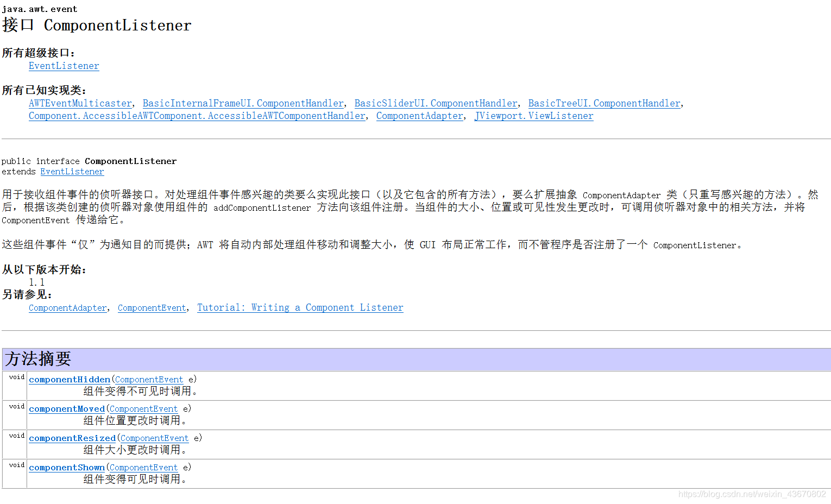The image size is (831, 504).
Task: Open ComponentAdapter link in implementing classes
Action: coord(420,116)
